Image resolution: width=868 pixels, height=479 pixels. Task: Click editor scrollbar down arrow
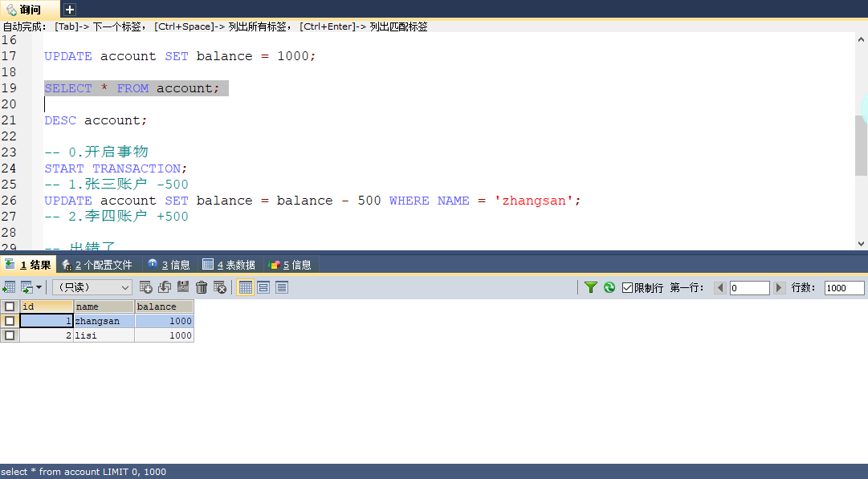[x=861, y=243]
